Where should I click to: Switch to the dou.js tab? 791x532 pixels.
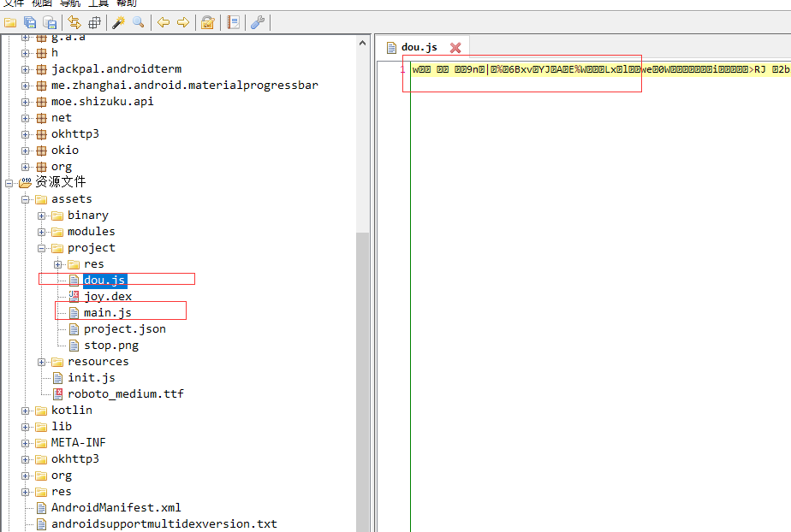pyautogui.click(x=419, y=47)
